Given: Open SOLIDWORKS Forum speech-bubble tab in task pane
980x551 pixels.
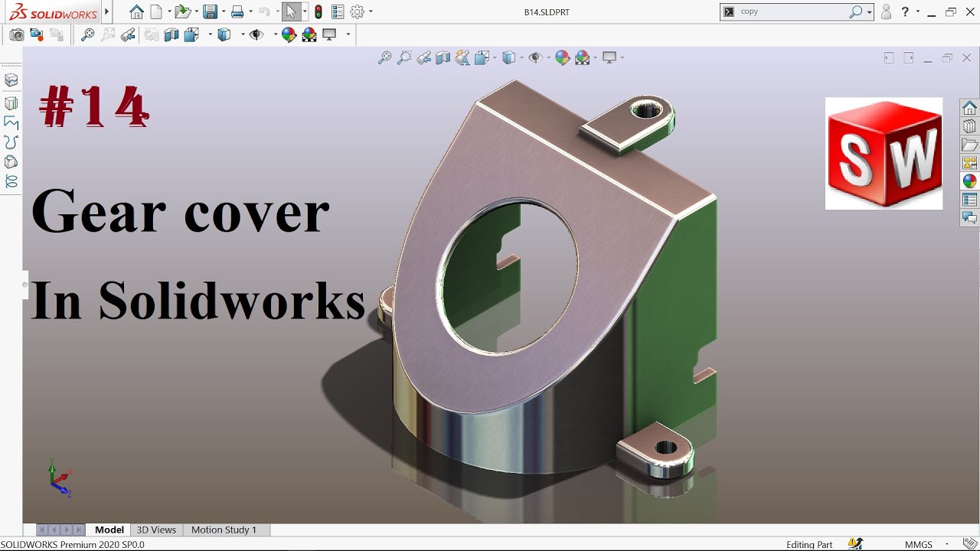Looking at the screenshot, I should pyautogui.click(x=969, y=218).
